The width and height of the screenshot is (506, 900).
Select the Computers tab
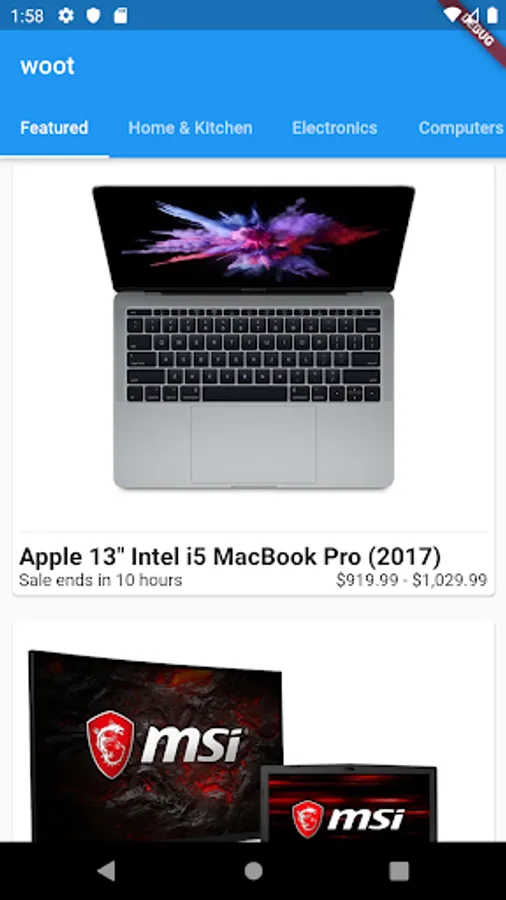click(x=461, y=127)
